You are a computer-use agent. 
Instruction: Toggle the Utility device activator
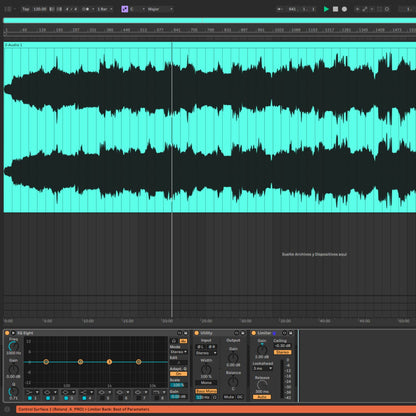pyautogui.click(x=196, y=333)
